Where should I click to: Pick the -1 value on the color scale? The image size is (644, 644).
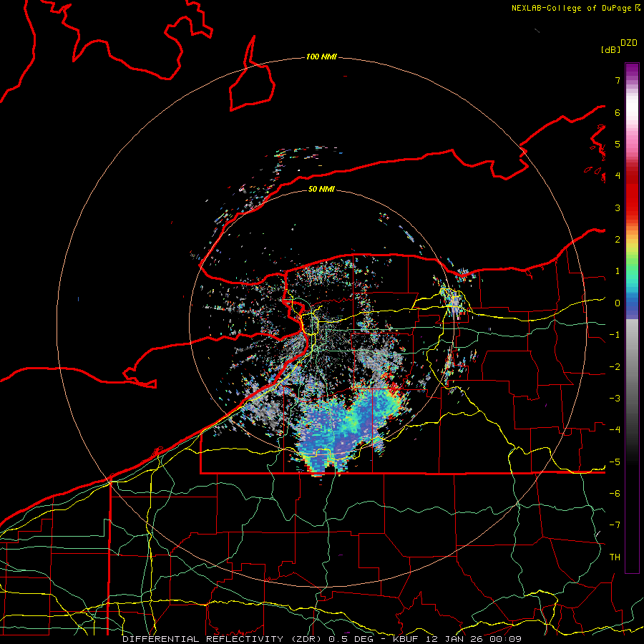coord(615,335)
